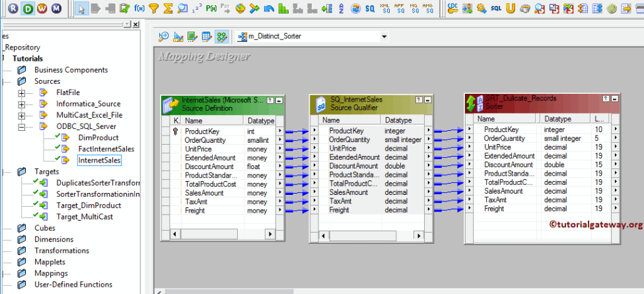644x294 pixels.
Task: Select Target_MultiCast in Targets
Action: coord(85,217)
